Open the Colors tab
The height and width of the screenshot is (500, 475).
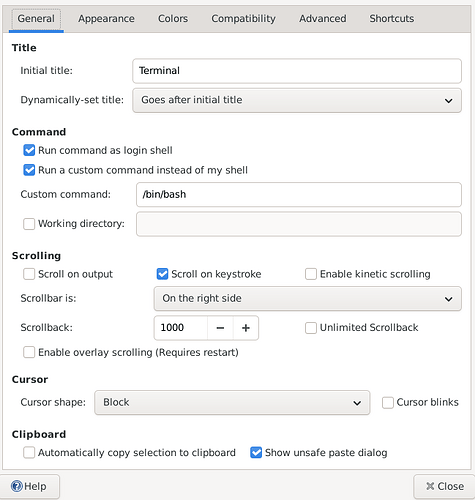coord(173,19)
